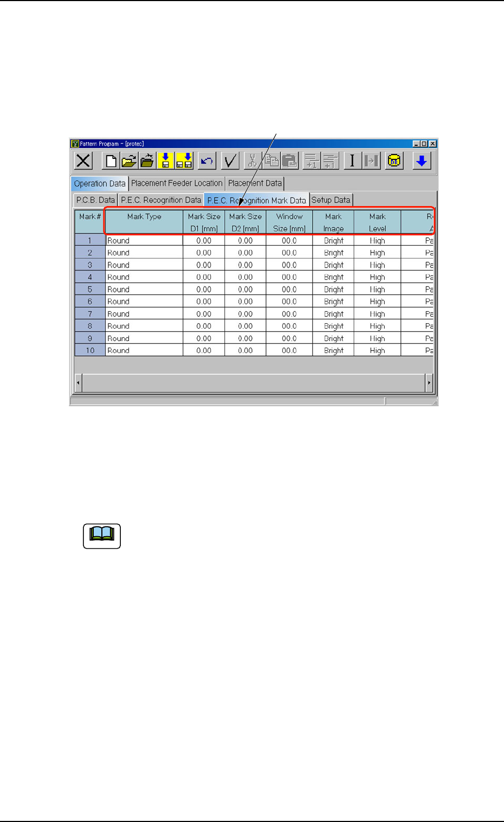This screenshot has height=822, width=504.
Task: Click the blue down arrow icon
Action: point(422,161)
